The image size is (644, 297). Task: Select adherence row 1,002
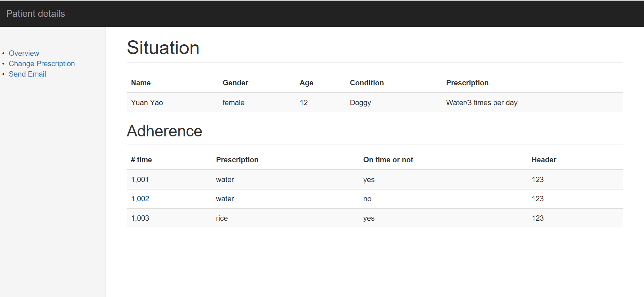[140, 199]
